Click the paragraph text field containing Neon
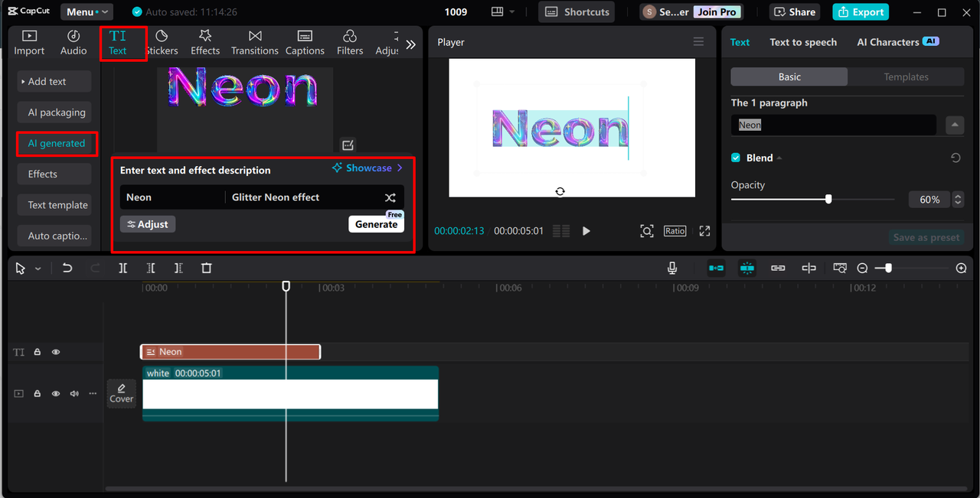The width and height of the screenshot is (980, 498). tap(834, 125)
